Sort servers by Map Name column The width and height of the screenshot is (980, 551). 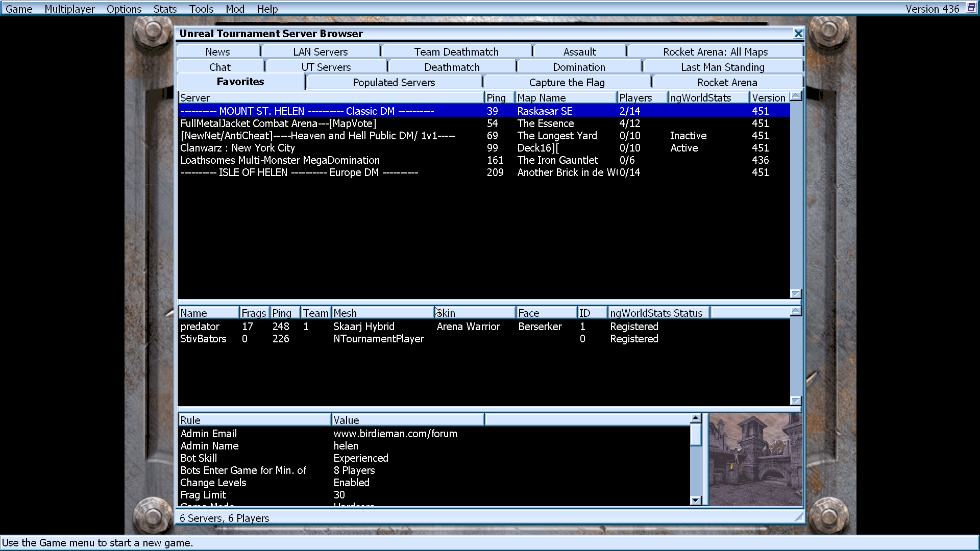566,97
